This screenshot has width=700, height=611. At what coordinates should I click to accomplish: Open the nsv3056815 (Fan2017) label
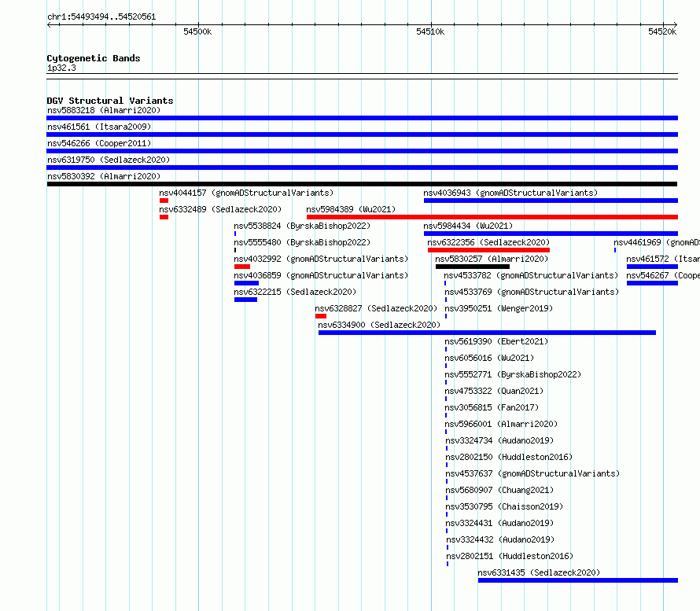492,407
